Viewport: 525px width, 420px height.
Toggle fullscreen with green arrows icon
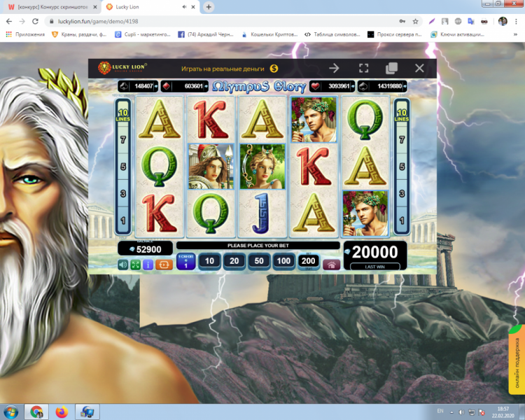tap(135, 265)
